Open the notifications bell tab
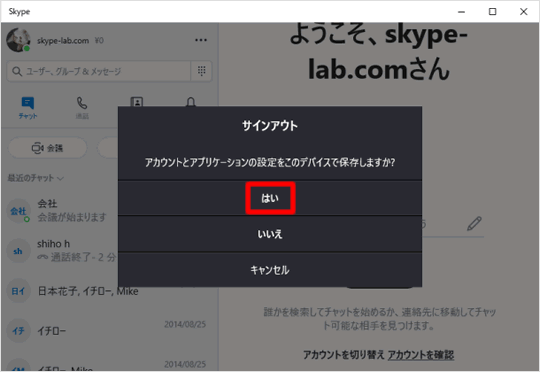The width and height of the screenshot is (540, 372). pos(191,102)
